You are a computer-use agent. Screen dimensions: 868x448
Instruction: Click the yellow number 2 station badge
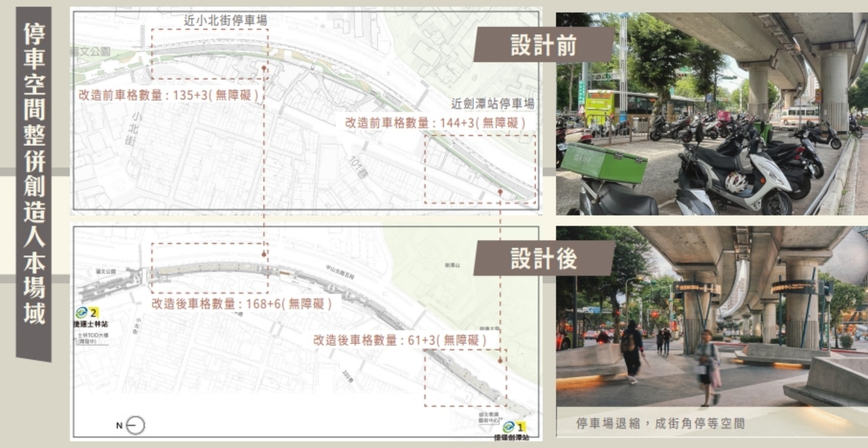click(x=94, y=313)
